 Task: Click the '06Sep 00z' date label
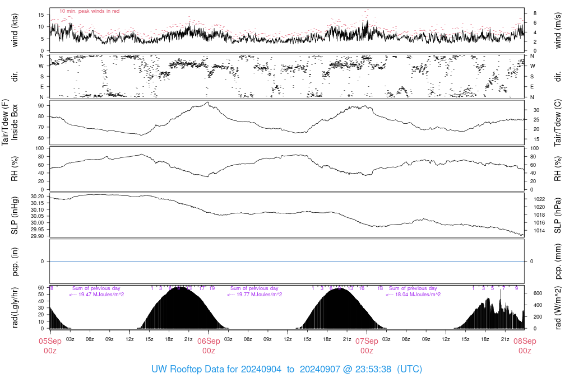click(209, 346)
